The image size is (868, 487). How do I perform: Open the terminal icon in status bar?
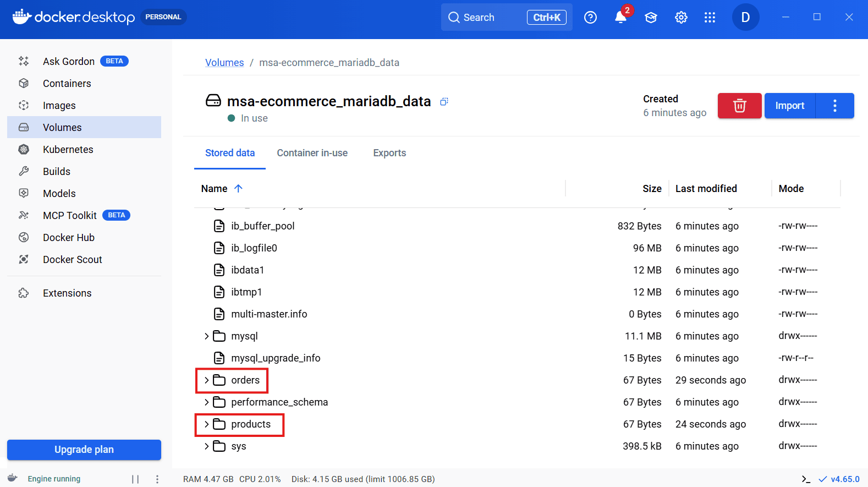pos(806,479)
